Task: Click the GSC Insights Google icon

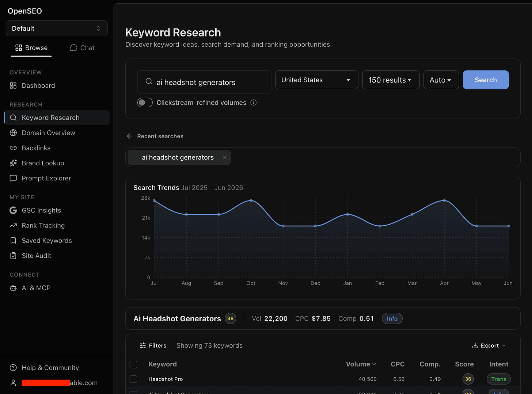Action: tap(13, 210)
